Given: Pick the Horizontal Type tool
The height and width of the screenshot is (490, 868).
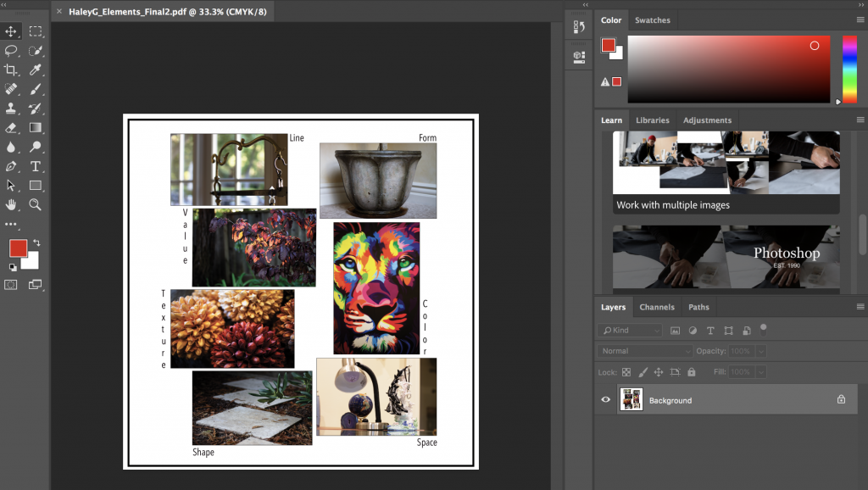Looking at the screenshot, I should click(x=35, y=167).
